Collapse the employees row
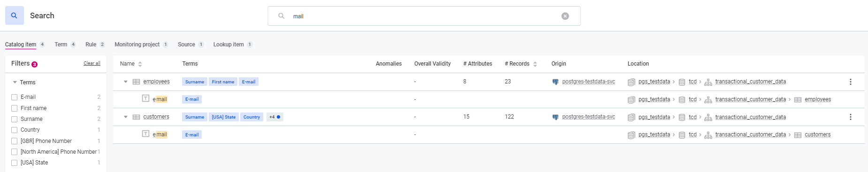This screenshot has width=868, height=172. coord(126,82)
